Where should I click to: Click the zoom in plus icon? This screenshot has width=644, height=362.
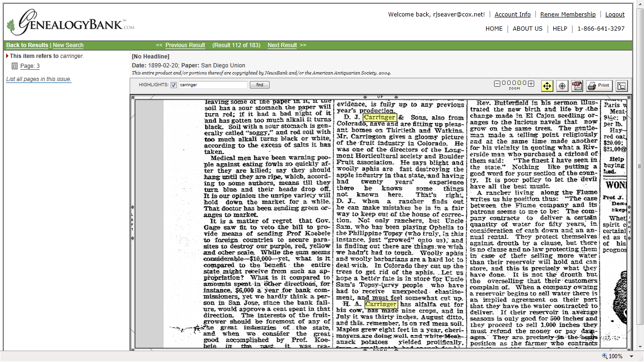[531, 83]
